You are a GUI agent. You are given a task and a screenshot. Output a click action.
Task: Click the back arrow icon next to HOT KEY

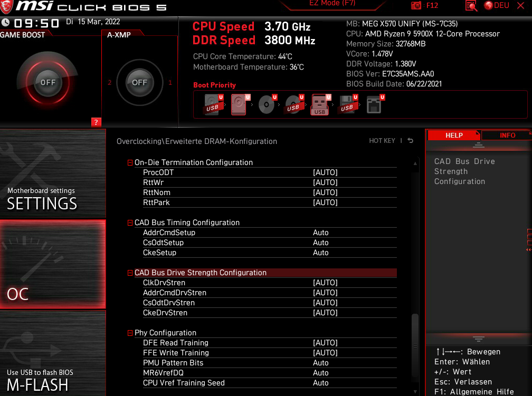(x=410, y=140)
